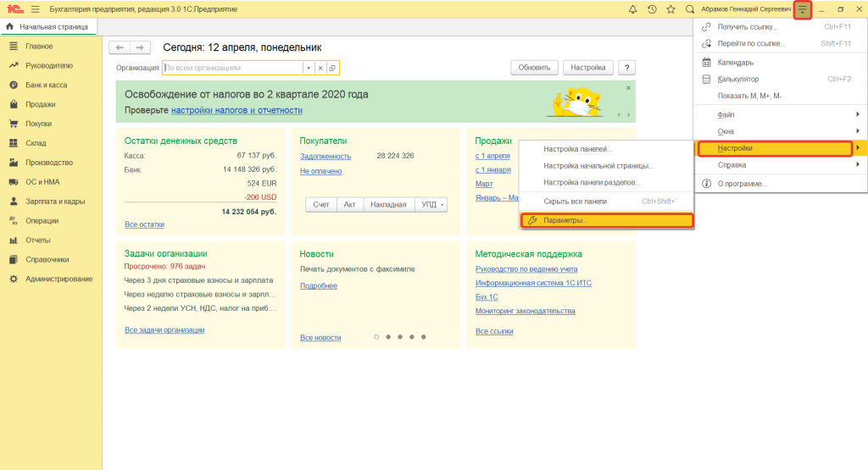
Task: Expand the УПД dropdown button
Action: click(434, 204)
